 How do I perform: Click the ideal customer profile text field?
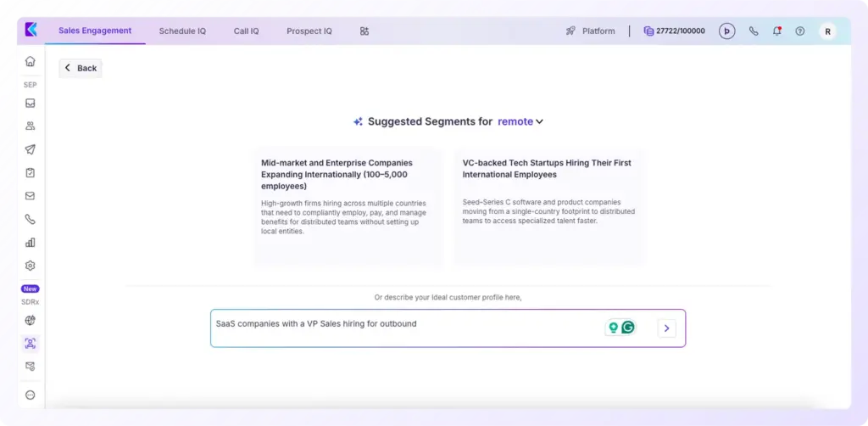point(407,328)
